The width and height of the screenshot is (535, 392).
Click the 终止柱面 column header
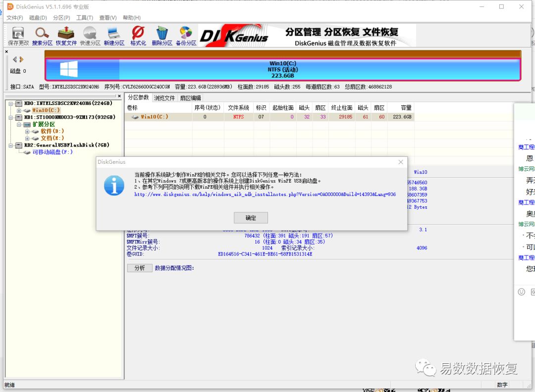(342, 108)
